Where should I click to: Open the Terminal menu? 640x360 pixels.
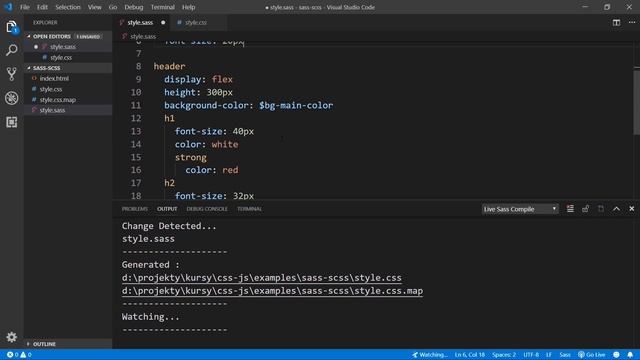[x=162, y=7]
